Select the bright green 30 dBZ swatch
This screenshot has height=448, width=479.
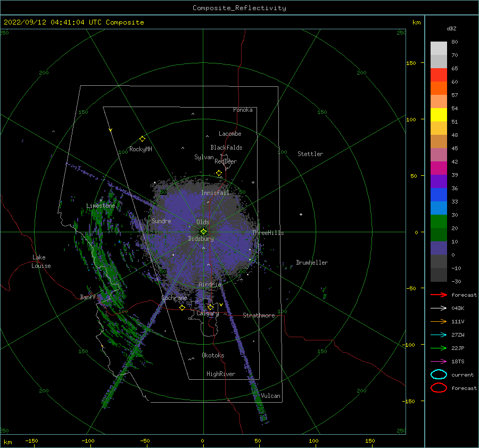coord(439,222)
